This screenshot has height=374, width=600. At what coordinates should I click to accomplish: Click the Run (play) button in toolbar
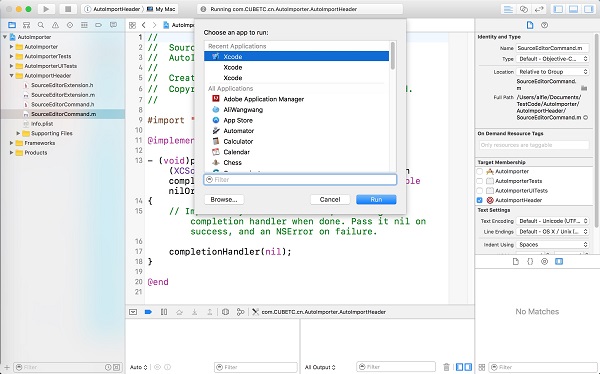point(46,9)
